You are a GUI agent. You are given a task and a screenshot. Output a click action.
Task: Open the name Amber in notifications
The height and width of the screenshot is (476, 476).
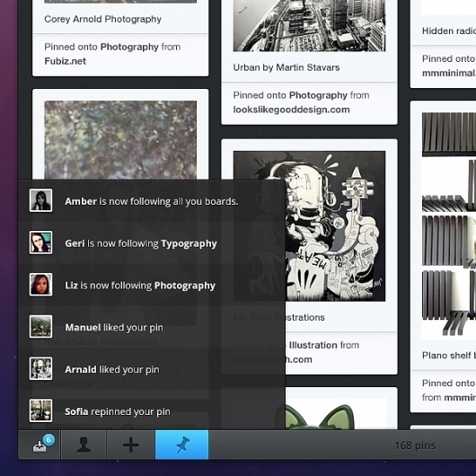click(81, 201)
